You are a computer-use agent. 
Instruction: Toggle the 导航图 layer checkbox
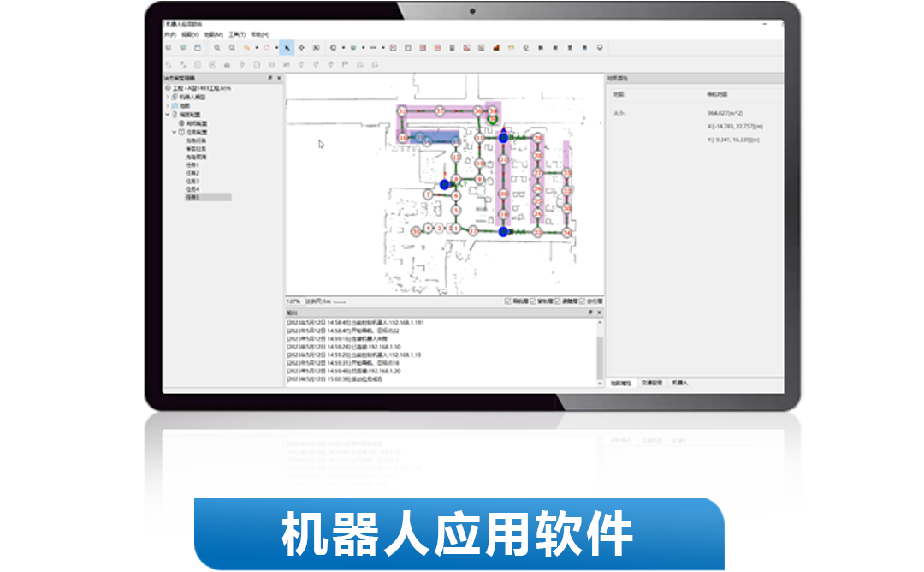click(x=508, y=301)
